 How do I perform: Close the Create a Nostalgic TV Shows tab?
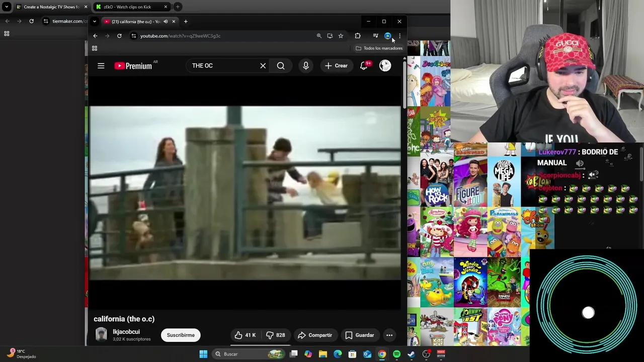point(86,7)
